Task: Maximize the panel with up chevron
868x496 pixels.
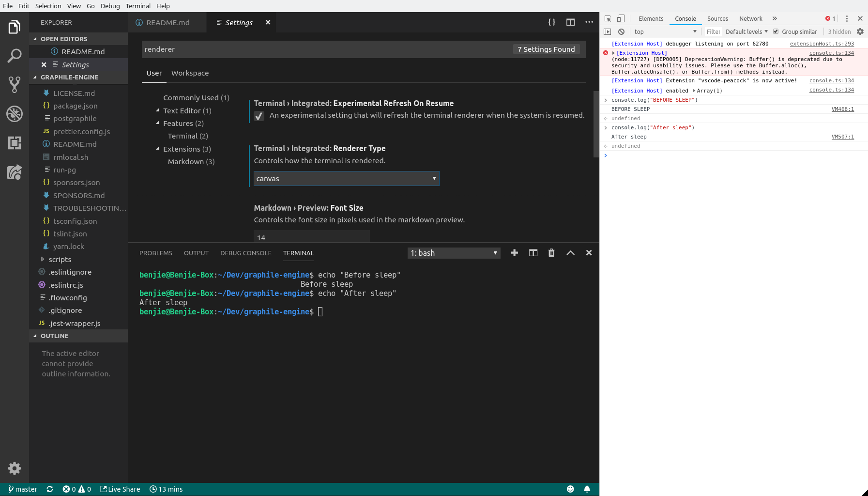Action: [x=571, y=253]
